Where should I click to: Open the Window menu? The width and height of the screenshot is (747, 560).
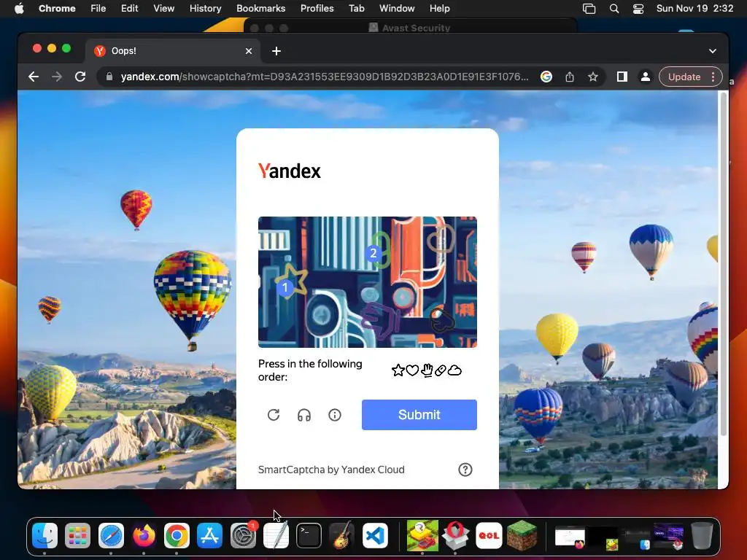[397, 9]
